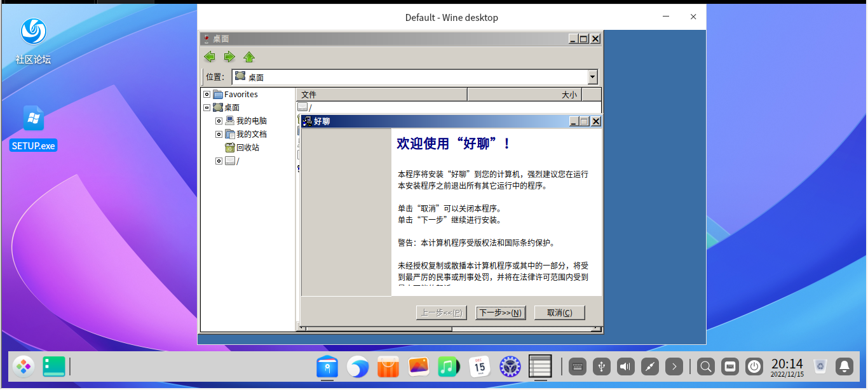
Task: Open the notification bell in dock
Action: tap(844, 366)
